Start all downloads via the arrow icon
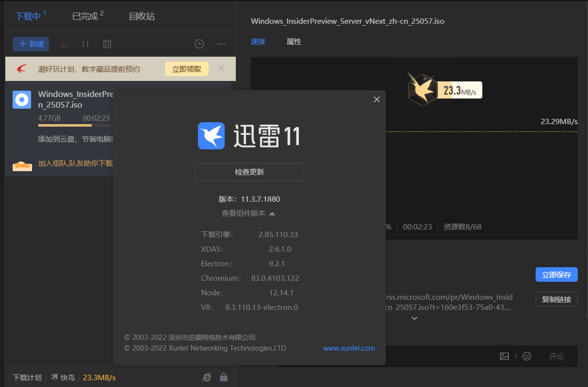588x387 pixels. click(64, 44)
